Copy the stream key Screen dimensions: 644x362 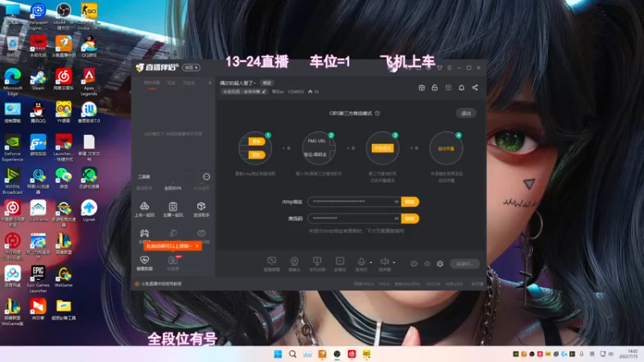click(x=410, y=218)
